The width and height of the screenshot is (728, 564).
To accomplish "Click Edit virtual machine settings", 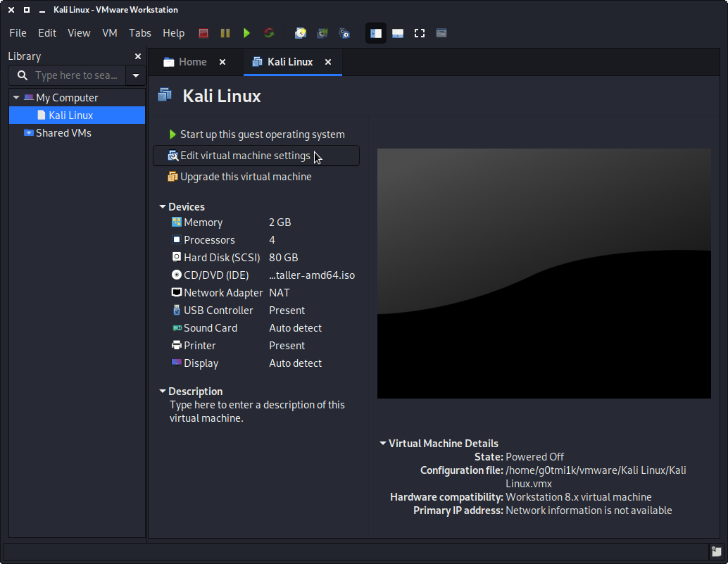I will 244,156.
